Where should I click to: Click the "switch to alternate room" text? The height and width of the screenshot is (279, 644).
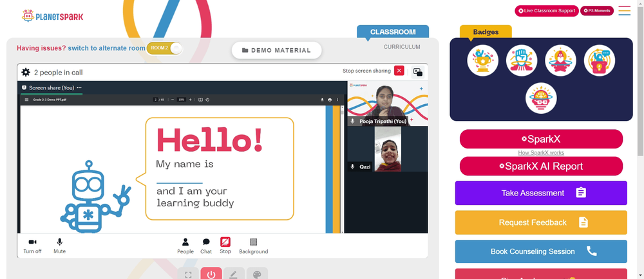pyautogui.click(x=107, y=48)
